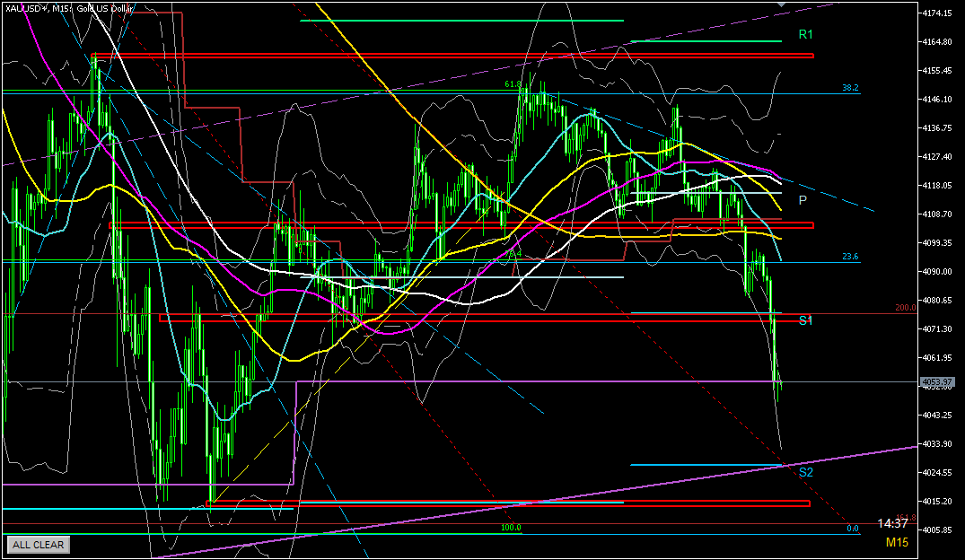Image resolution: width=965 pixels, height=560 pixels.
Task: Select the P pivot point label
Action: [802, 199]
